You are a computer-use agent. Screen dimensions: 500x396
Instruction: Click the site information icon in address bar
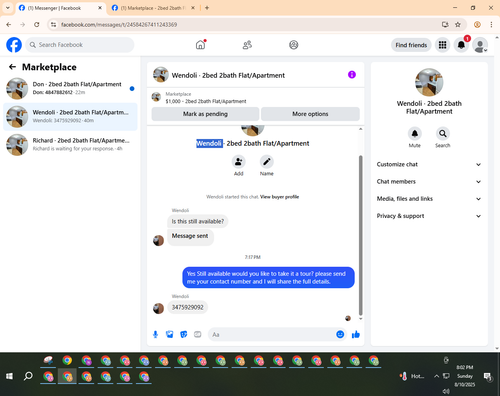(x=53, y=24)
